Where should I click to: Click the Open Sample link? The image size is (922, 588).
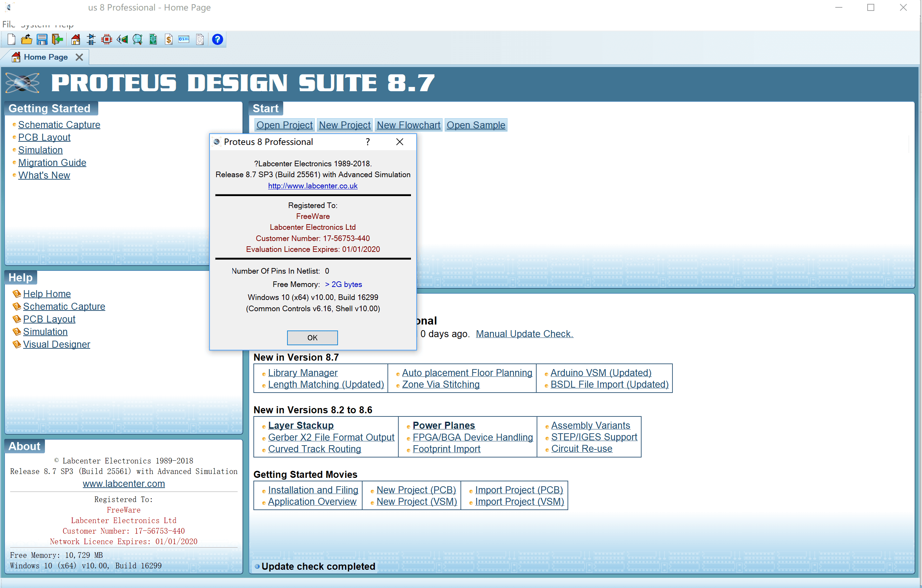pos(476,125)
